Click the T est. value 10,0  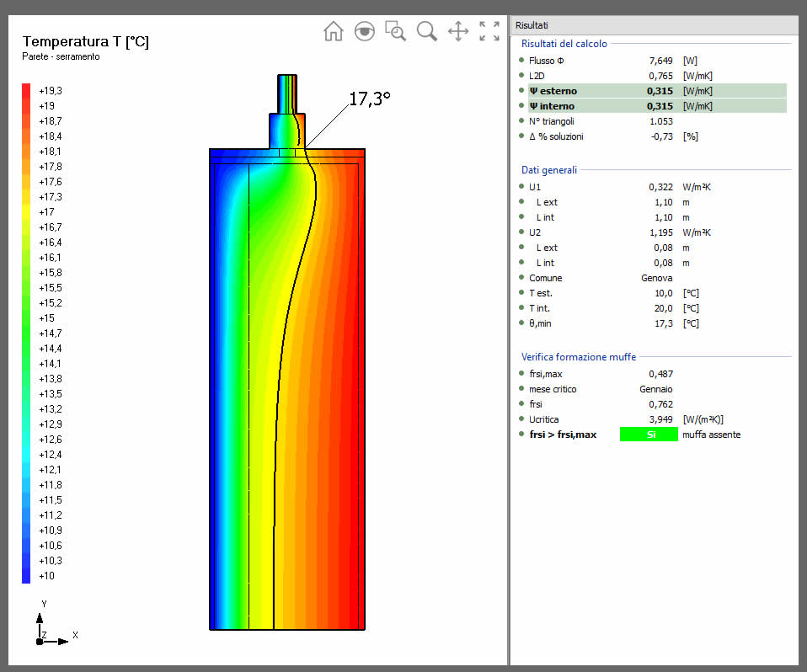tap(664, 293)
